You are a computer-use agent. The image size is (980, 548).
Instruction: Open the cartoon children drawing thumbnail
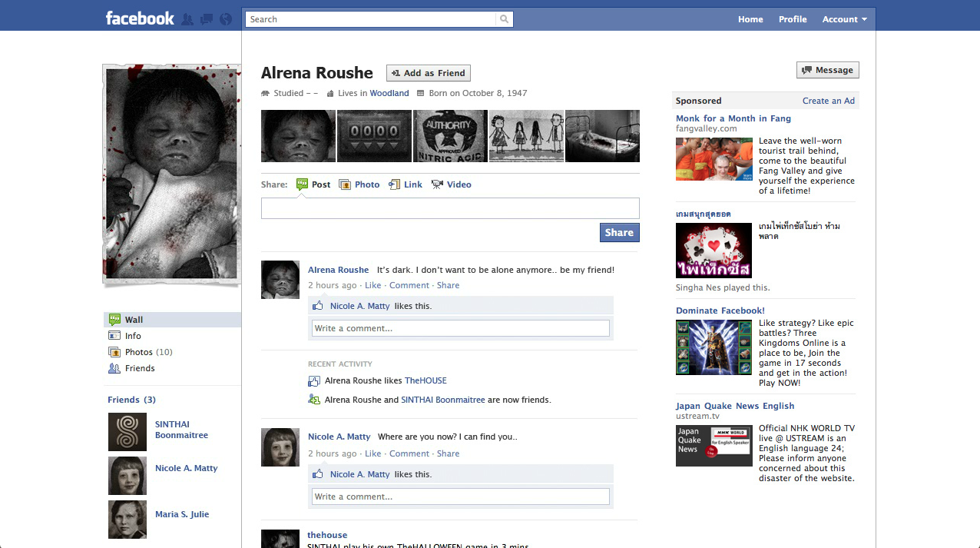pos(526,136)
